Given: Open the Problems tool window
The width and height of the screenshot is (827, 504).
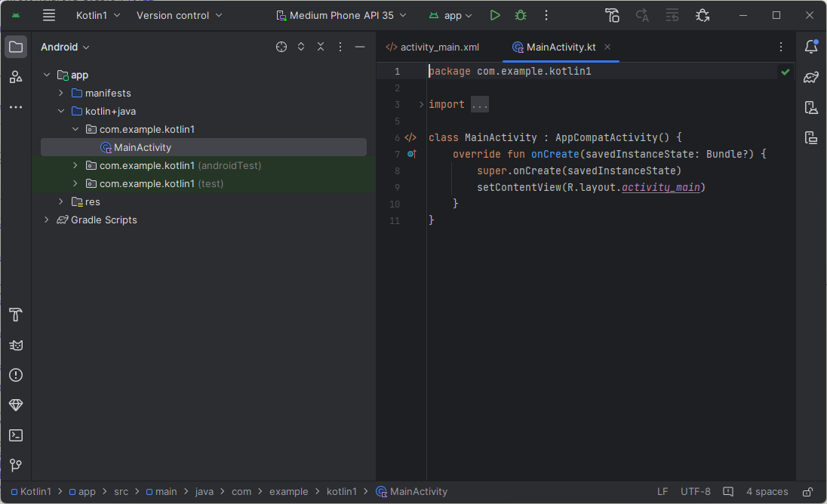Looking at the screenshot, I should click(16, 375).
